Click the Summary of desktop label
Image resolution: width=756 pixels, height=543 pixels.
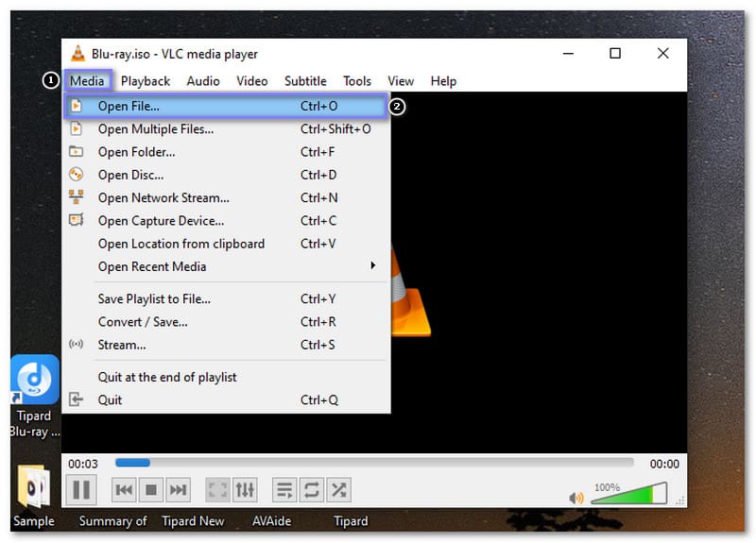[x=112, y=521]
